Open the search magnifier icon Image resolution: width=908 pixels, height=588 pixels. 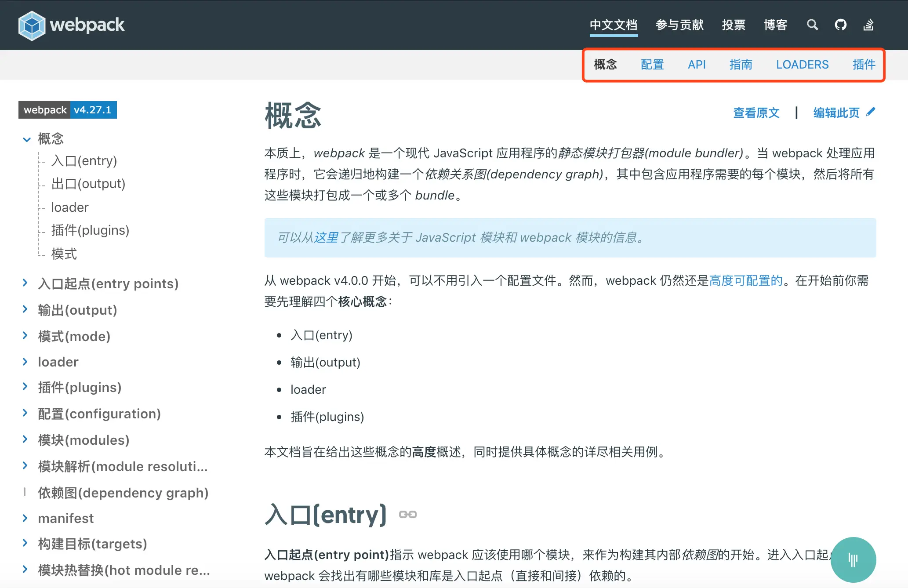click(x=812, y=25)
